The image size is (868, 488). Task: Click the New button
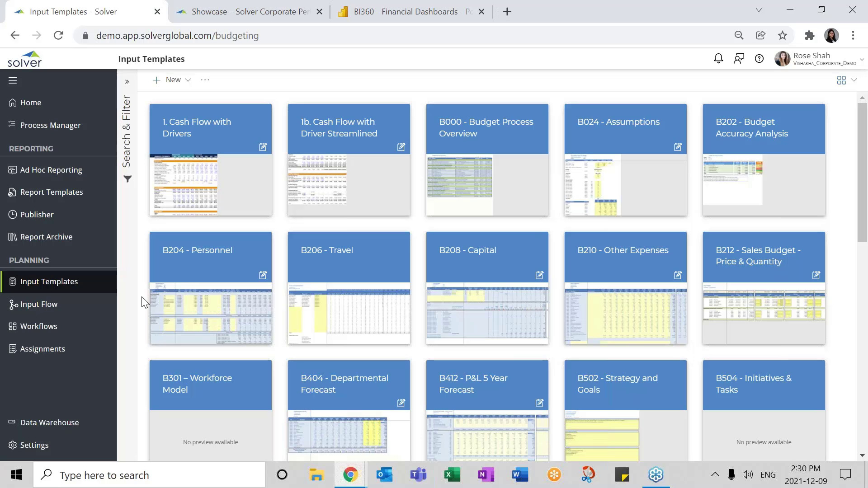pyautogui.click(x=167, y=80)
